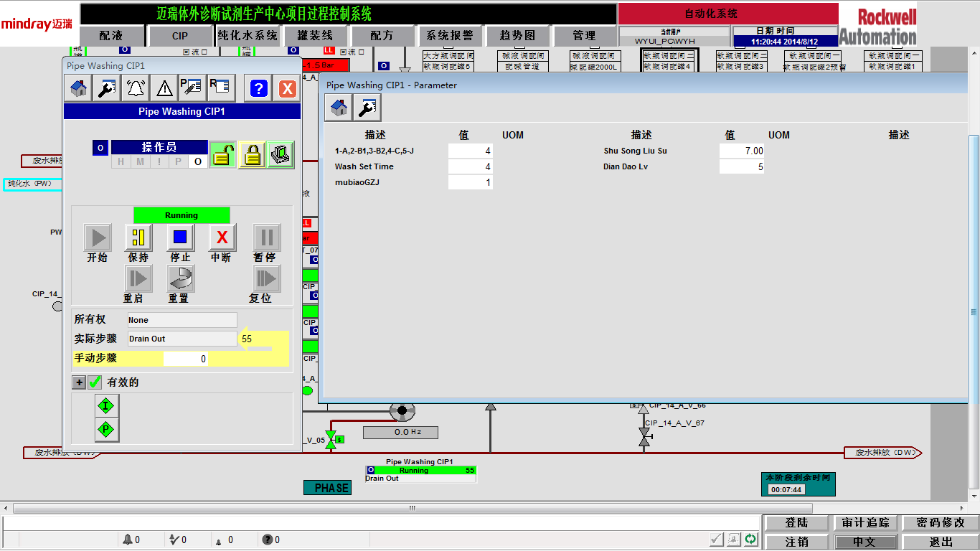Image resolution: width=980 pixels, height=551 pixels.
Task: Click the green unlocked padlock icon
Action: pos(223,154)
